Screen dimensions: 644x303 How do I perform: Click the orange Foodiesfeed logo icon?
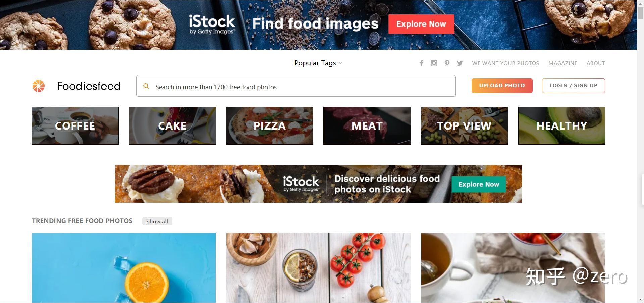tap(39, 86)
